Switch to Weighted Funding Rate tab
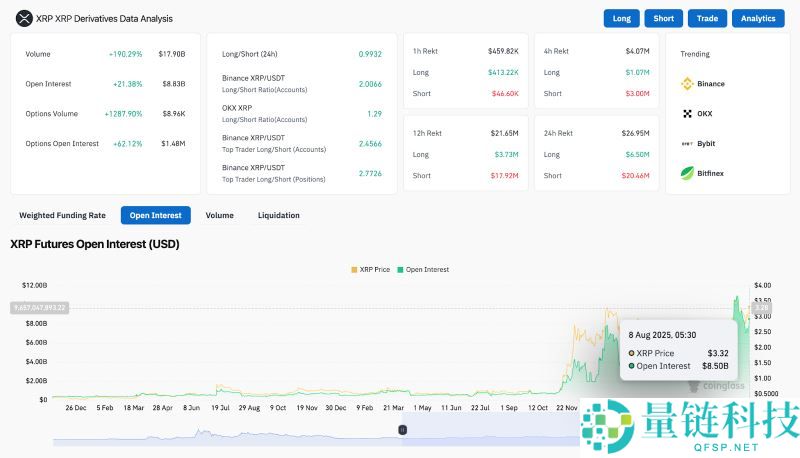 62,215
